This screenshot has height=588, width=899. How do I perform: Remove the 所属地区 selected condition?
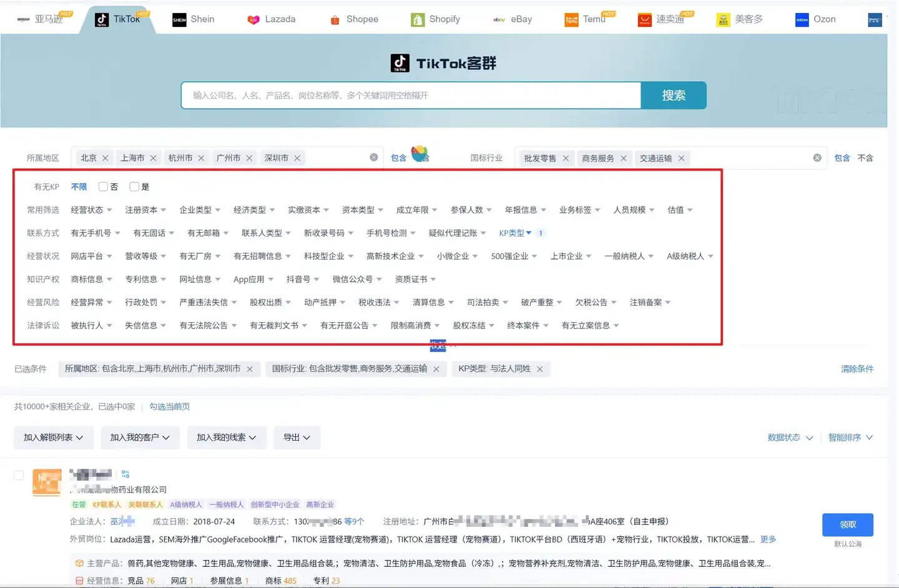point(250,369)
